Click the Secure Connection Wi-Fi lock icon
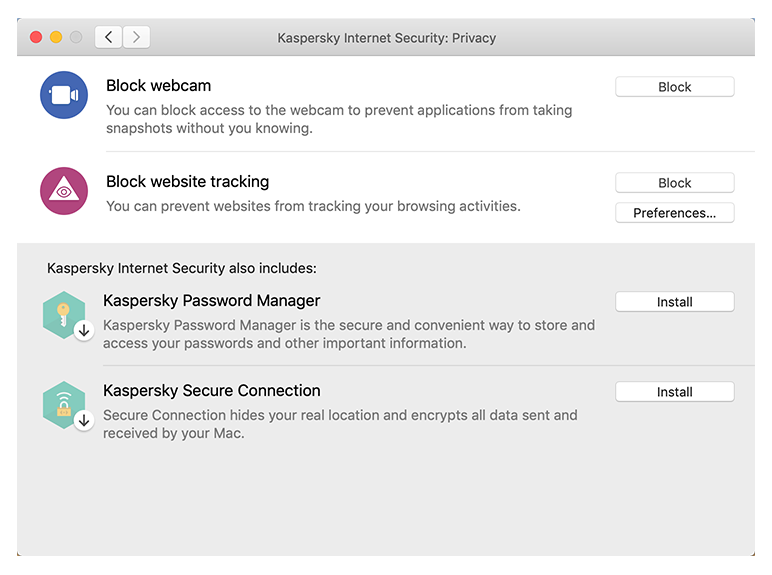 [62, 403]
